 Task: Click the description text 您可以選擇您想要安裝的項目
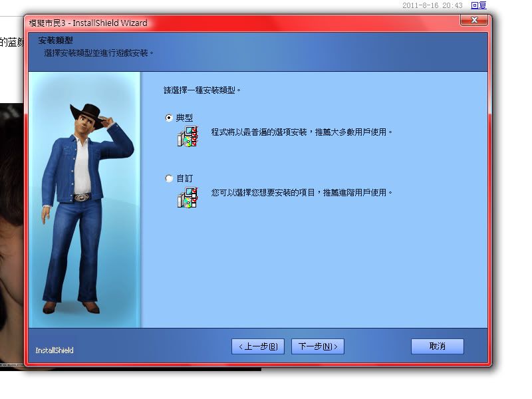[x=263, y=193]
